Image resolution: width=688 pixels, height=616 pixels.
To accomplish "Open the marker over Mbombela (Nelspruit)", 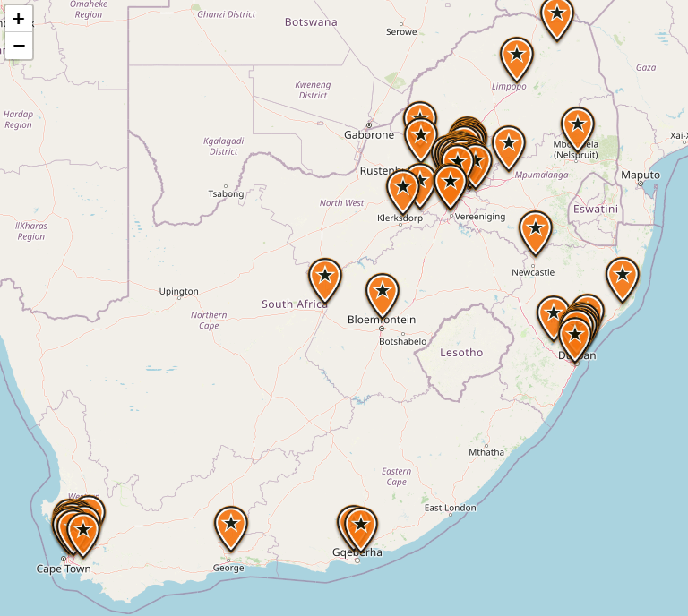I will click(578, 129).
